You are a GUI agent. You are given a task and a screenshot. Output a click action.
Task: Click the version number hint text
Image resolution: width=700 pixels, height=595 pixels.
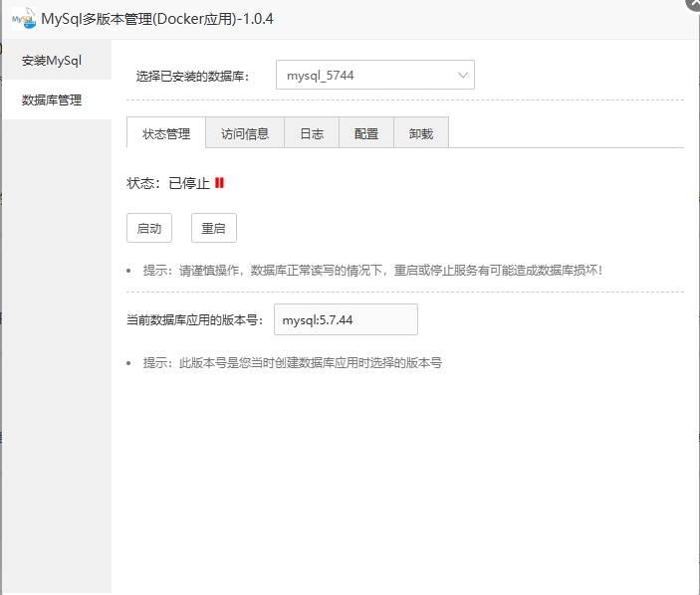click(293, 362)
